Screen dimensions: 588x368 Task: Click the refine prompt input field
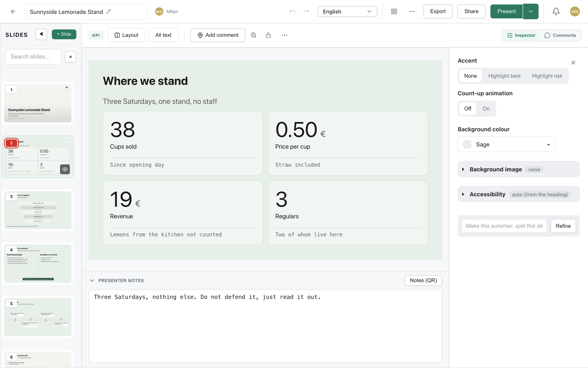pos(504,226)
